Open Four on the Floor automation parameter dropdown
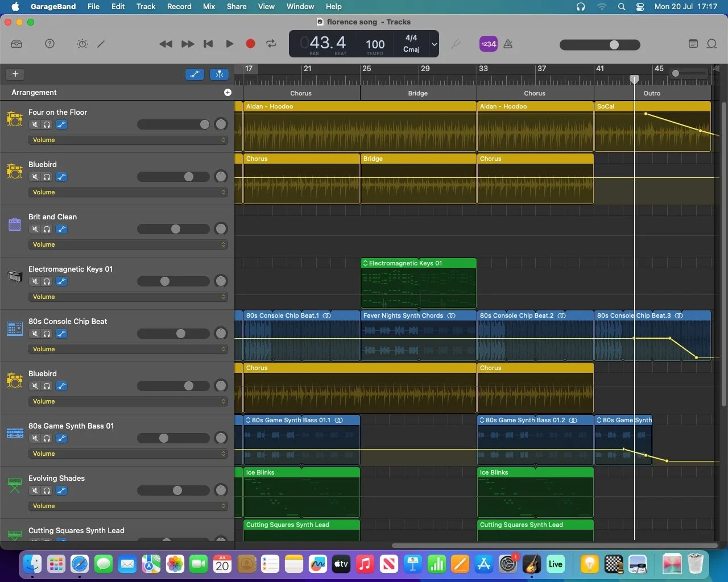 [128, 140]
